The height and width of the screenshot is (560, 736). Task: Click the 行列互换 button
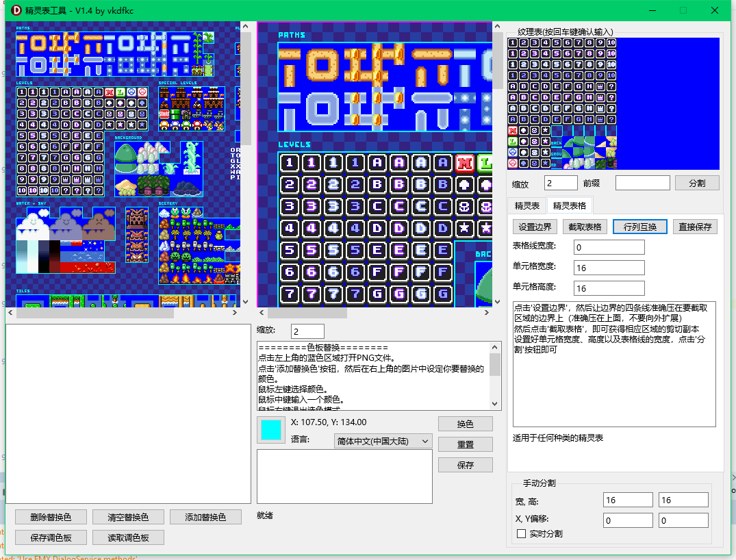639,227
